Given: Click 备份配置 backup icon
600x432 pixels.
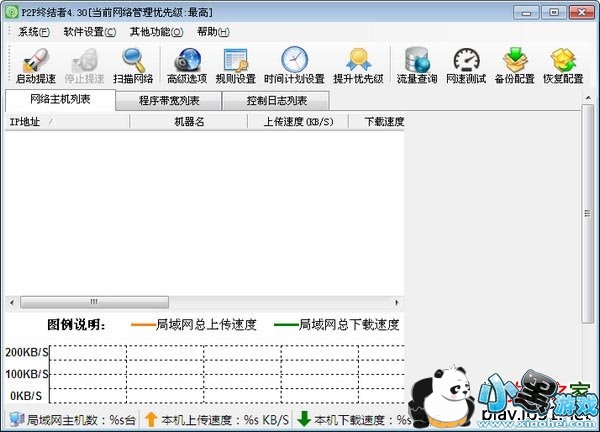Looking at the screenshot, I should point(515,60).
